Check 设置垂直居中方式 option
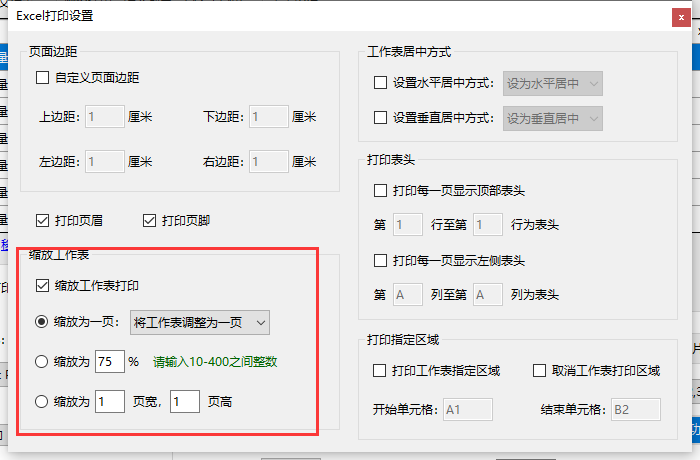 pyautogui.click(x=380, y=118)
